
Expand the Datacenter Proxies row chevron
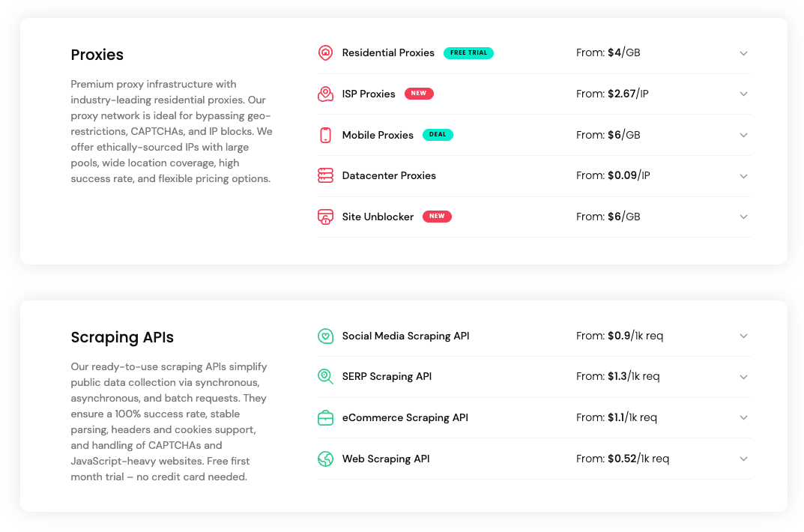(743, 176)
